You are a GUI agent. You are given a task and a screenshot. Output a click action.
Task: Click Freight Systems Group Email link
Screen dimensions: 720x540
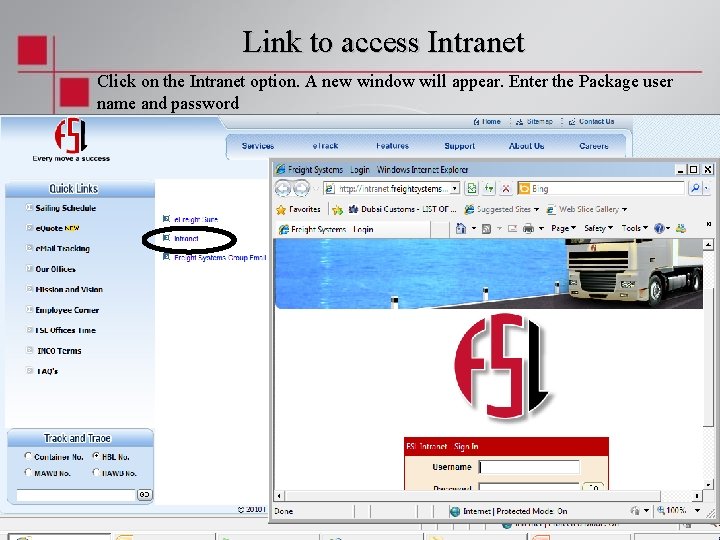click(x=220, y=258)
